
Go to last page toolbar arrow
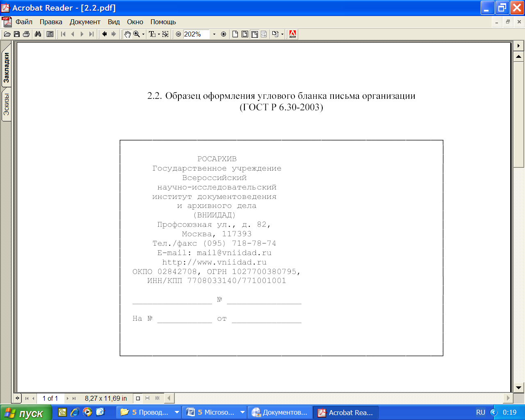(91, 34)
